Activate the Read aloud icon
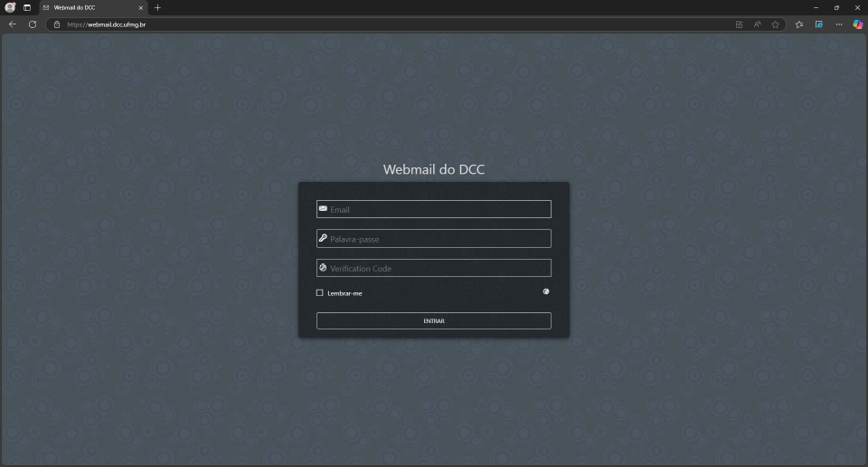This screenshot has height=467, width=868. pyautogui.click(x=757, y=24)
